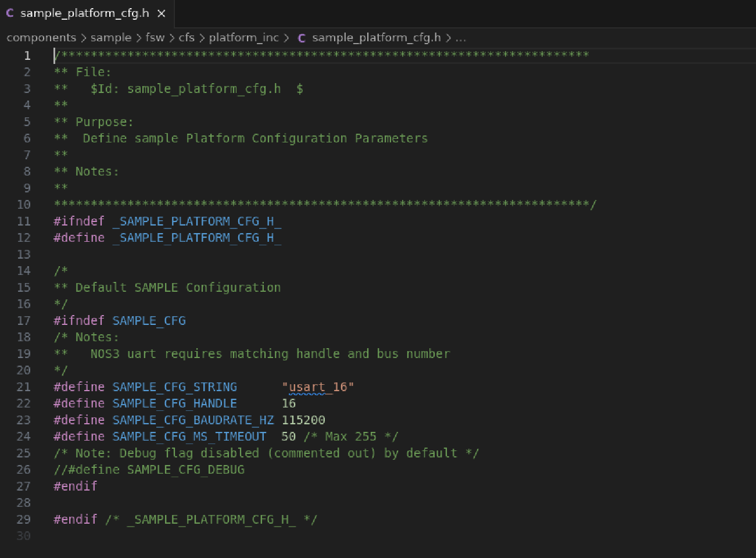Image resolution: width=756 pixels, height=558 pixels.
Task: Click the '//#define SAMPLE_CFG_DEBUG' commented line
Action: pyautogui.click(x=149, y=470)
